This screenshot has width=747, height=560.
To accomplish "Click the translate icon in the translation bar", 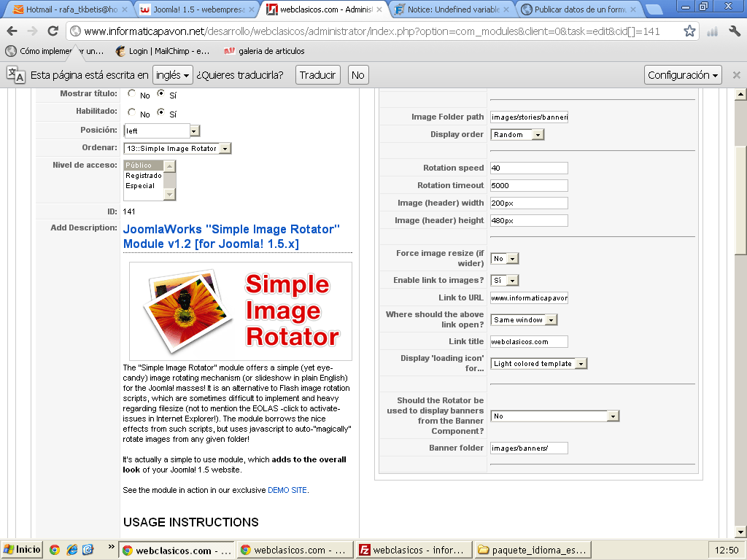I will [16, 75].
